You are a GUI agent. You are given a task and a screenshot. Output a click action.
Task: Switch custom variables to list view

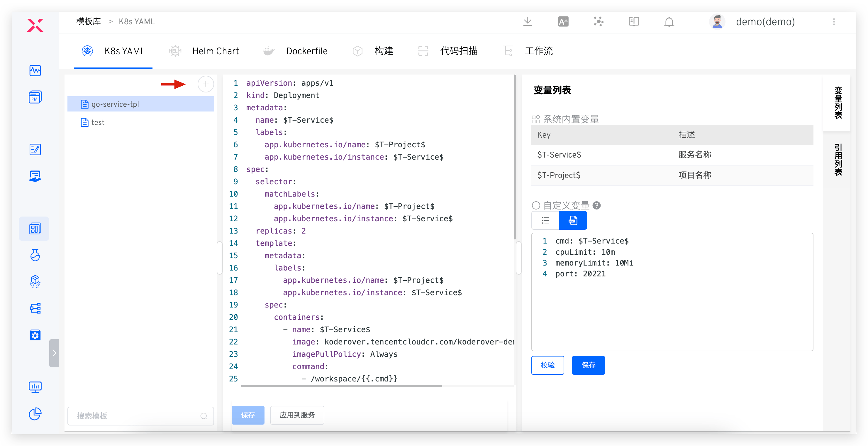click(x=545, y=220)
